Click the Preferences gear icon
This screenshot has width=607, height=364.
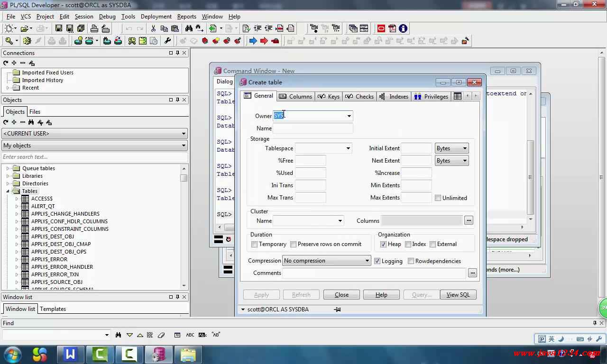click(27, 41)
